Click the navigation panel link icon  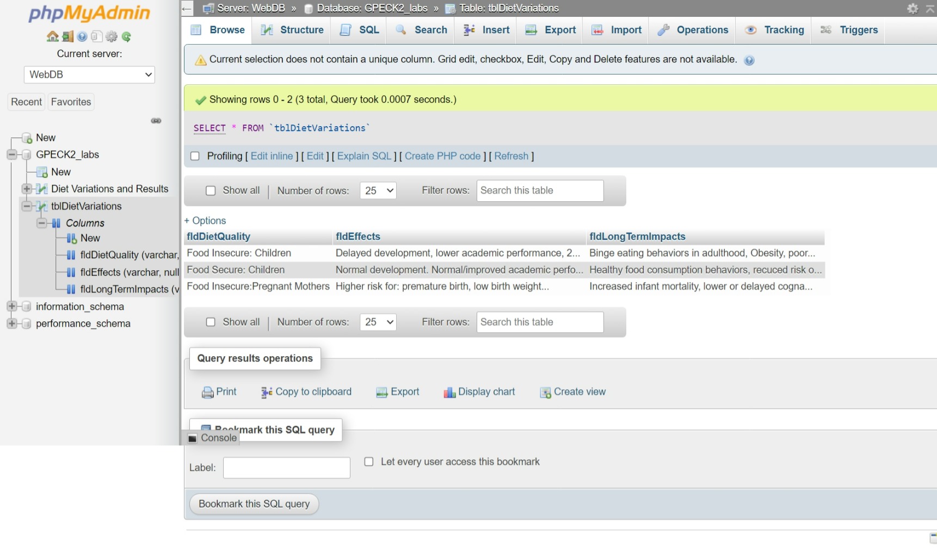click(156, 121)
